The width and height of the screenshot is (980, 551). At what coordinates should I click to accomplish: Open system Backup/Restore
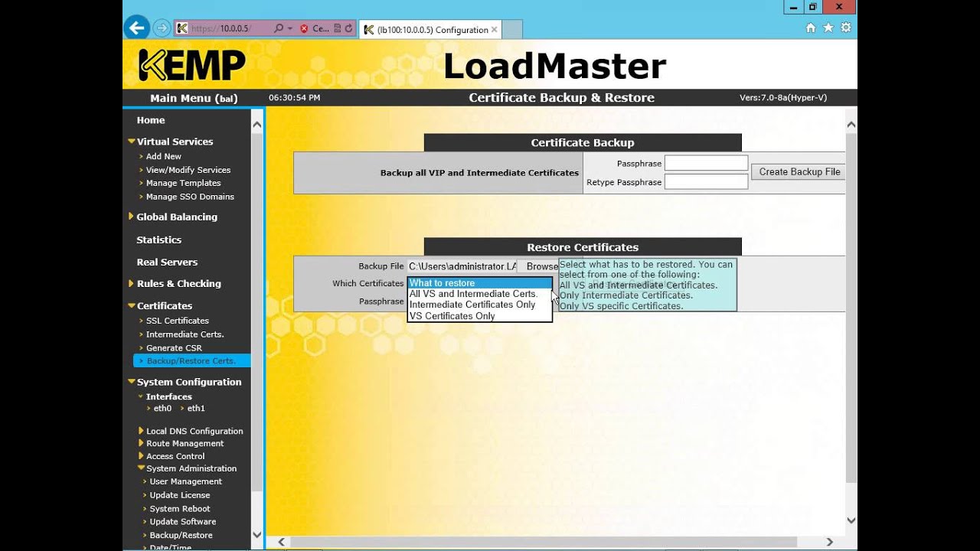tap(181, 536)
